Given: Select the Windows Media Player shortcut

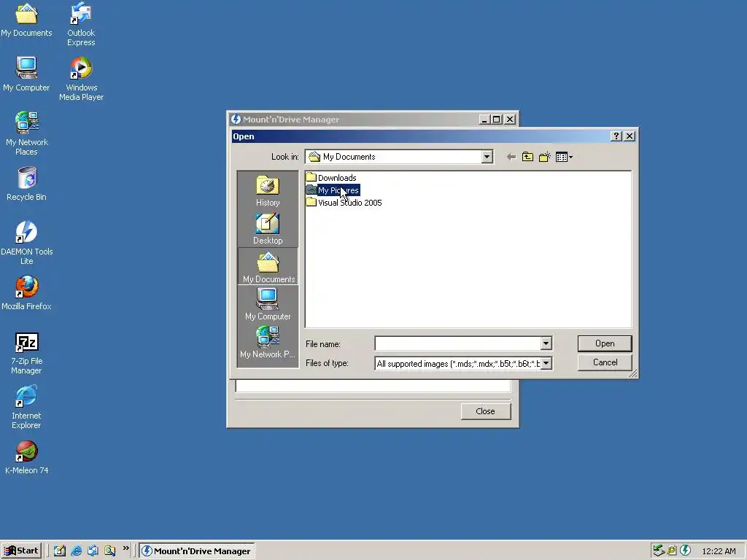Looking at the screenshot, I should [81, 79].
